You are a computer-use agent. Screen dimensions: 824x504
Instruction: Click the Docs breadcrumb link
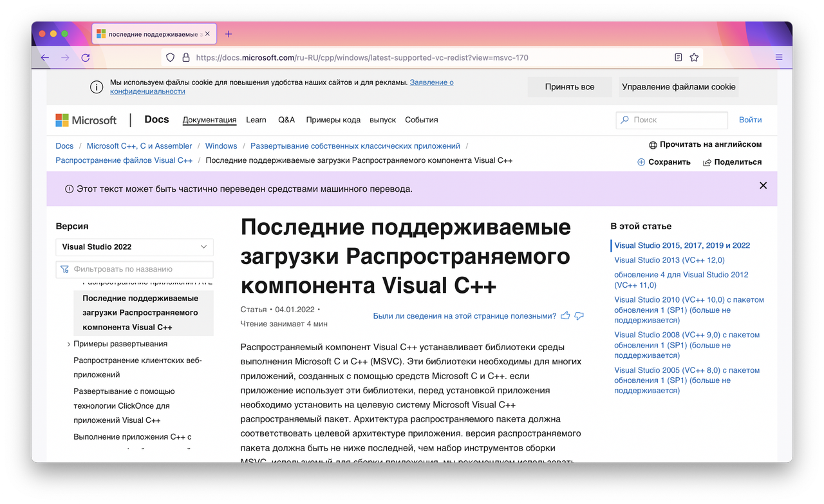coord(64,146)
